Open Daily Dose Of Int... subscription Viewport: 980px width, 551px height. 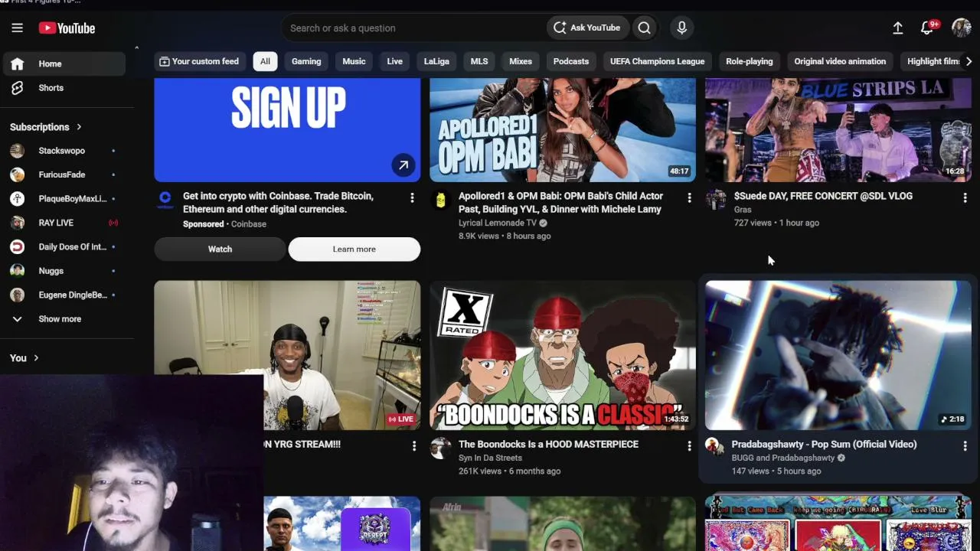(63, 246)
